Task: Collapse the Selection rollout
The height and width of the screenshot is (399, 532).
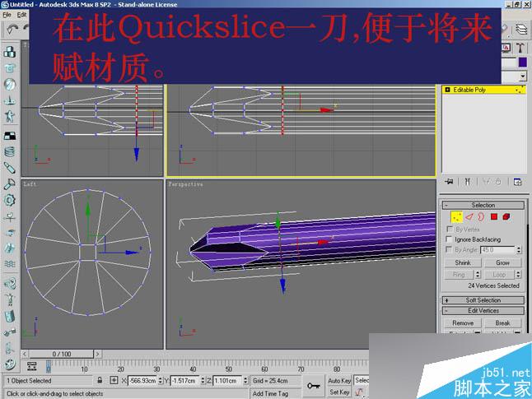Action: (x=483, y=205)
